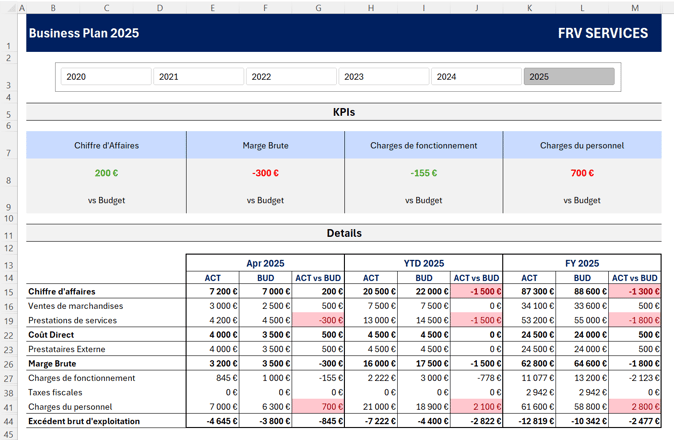Click the YTD 2025 header cell

coord(423,263)
